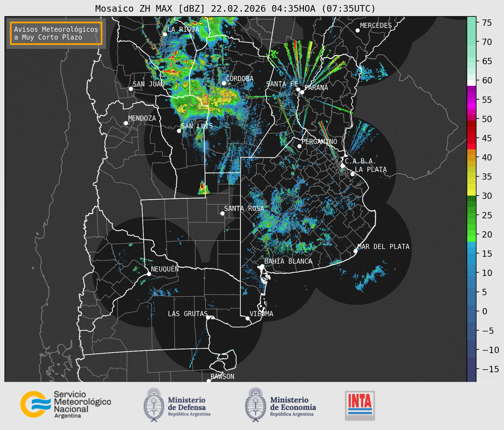
Task: Select the VIEDMA city marker
Action: (x=248, y=318)
